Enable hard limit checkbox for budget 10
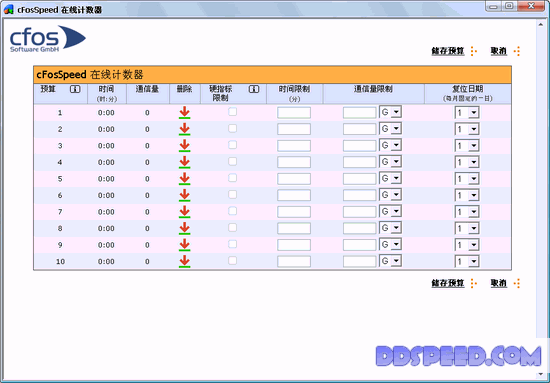 [x=233, y=260]
